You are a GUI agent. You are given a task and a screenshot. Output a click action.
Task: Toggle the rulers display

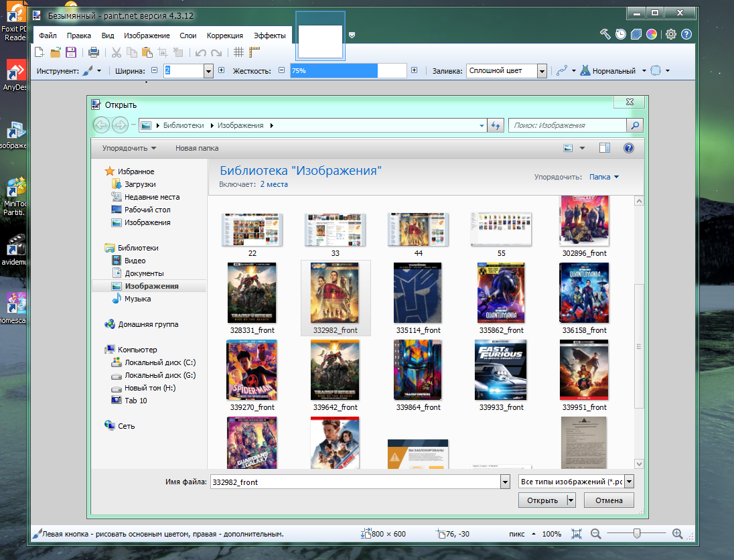point(254,53)
